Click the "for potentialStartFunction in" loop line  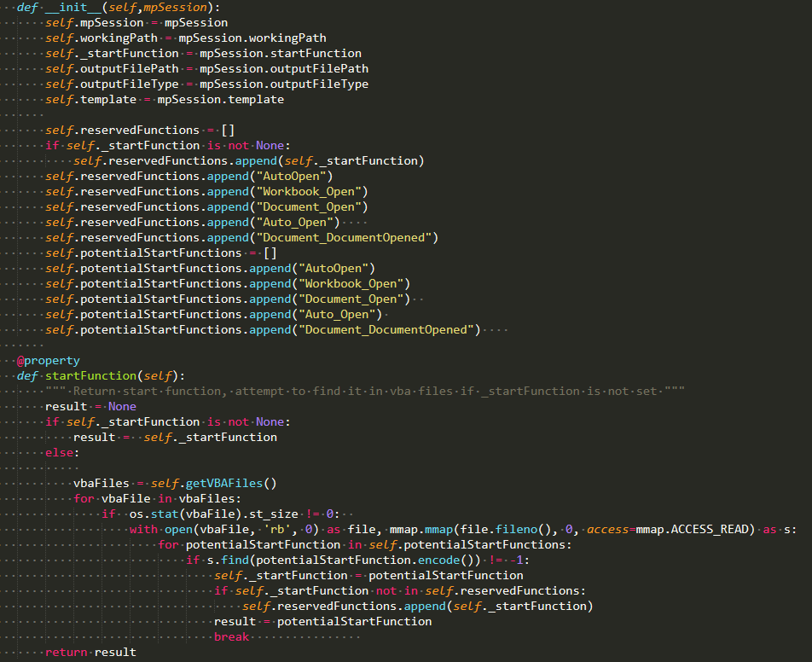(365, 544)
